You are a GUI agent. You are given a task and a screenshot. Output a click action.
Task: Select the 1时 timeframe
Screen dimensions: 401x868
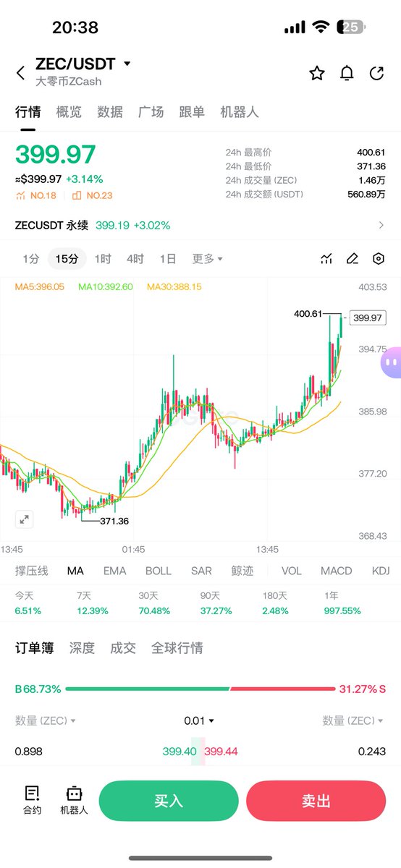(x=103, y=259)
